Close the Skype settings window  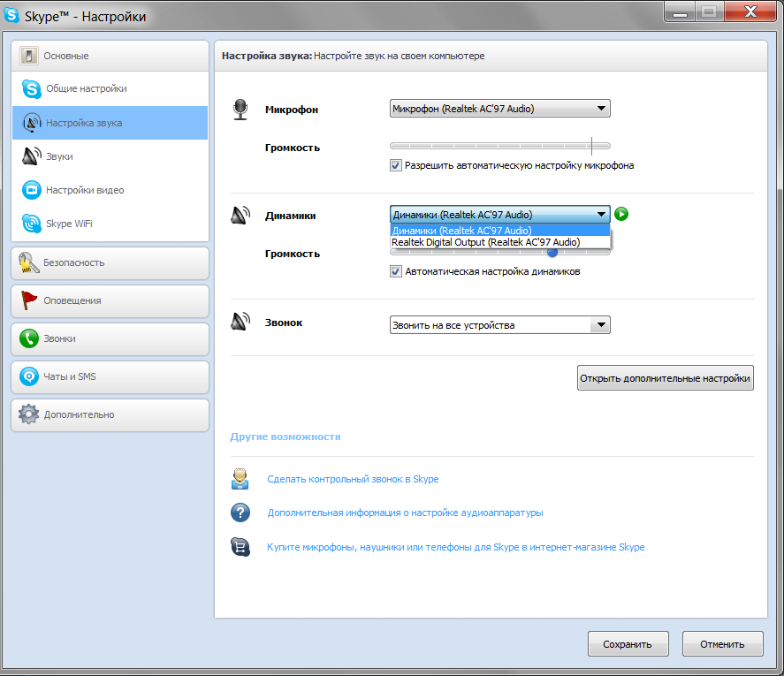tap(750, 12)
